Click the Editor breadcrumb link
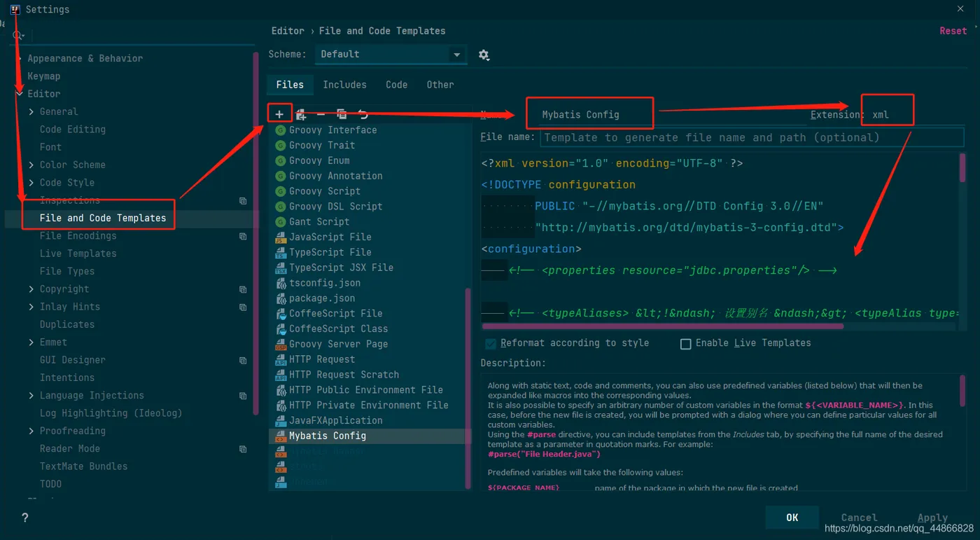Viewport: 980px width, 540px height. click(x=288, y=31)
